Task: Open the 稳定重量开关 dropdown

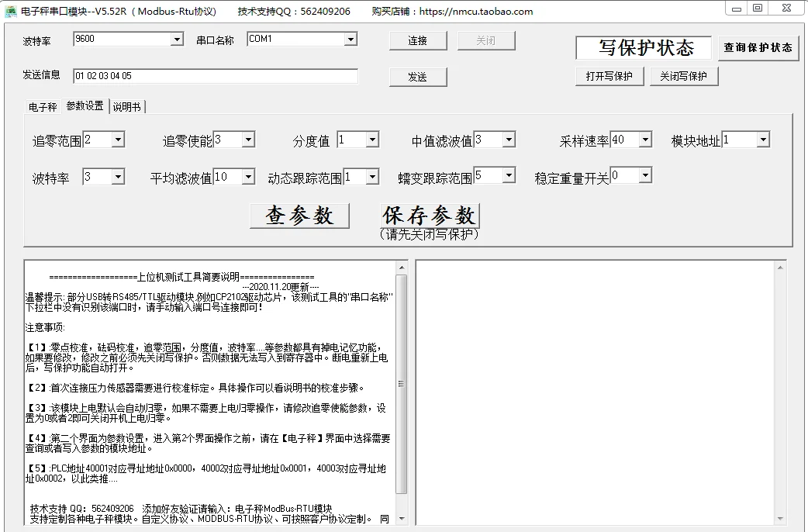Action: coord(645,176)
